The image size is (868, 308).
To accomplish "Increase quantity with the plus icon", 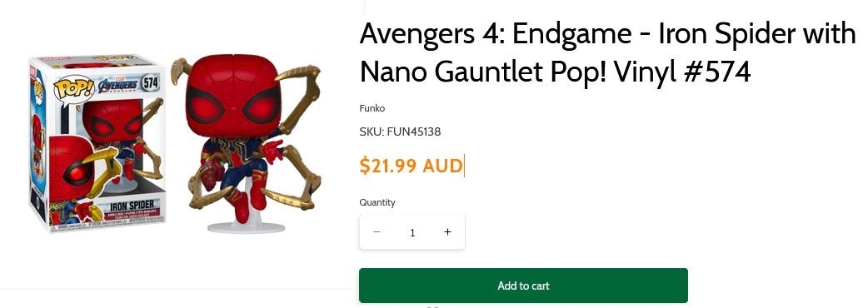I will click(448, 232).
